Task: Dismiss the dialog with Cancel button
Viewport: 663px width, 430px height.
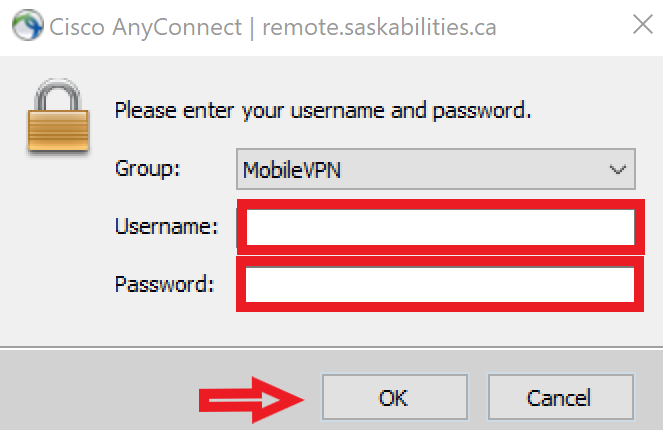Action: [561, 397]
